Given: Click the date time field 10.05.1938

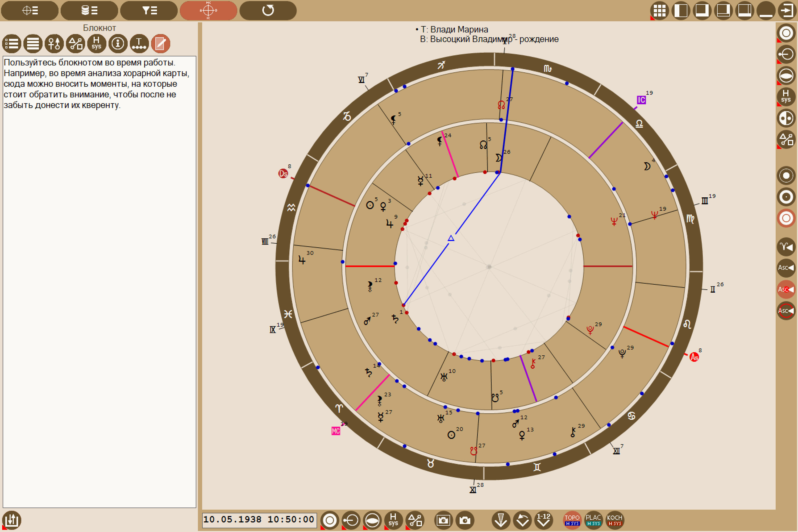Looking at the screenshot, I should [259, 519].
